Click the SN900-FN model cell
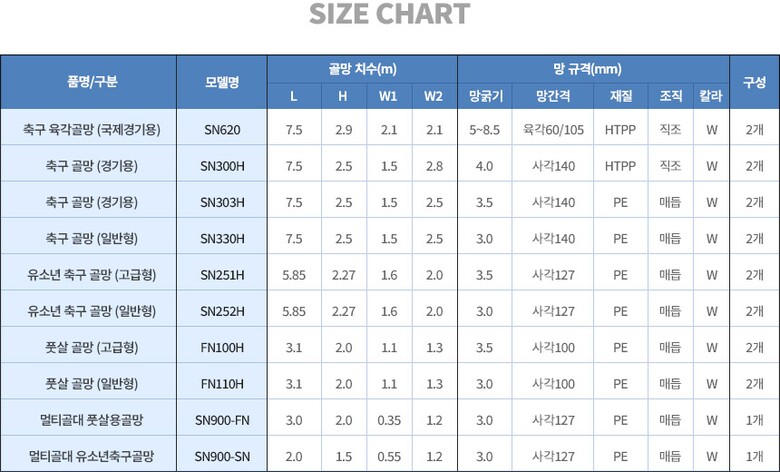The height and width of the screenshot is (472, 780). coord(221,420)
